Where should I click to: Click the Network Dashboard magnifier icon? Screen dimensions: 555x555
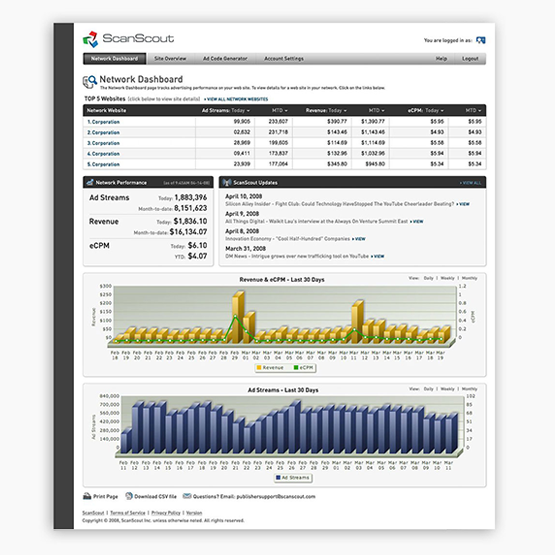point(90,82)
